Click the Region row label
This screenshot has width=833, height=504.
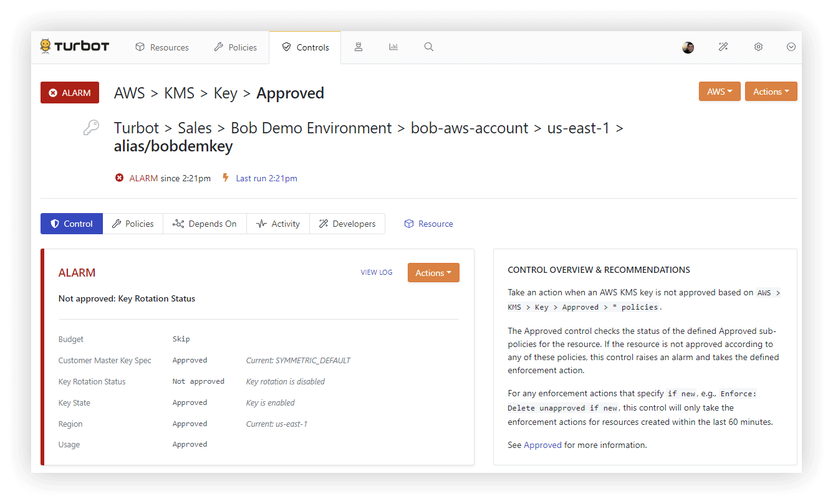tap(70, 424)
